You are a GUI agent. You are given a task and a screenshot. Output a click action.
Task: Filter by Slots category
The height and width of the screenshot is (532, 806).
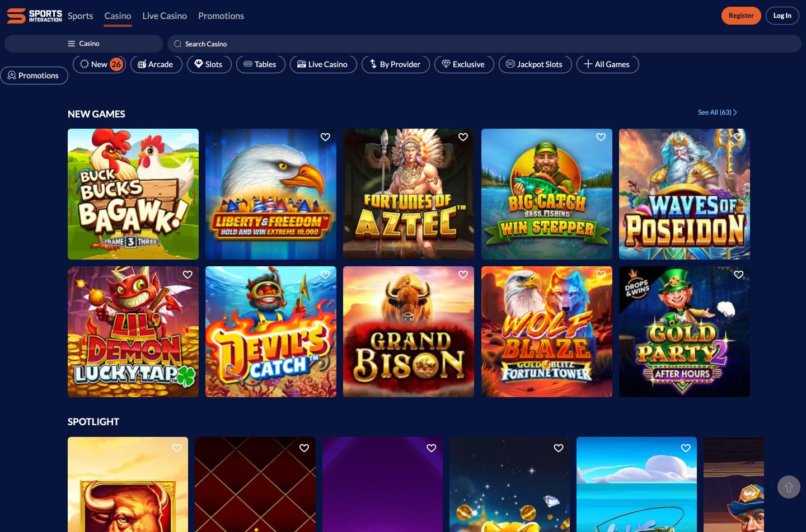tap(209, 64)
